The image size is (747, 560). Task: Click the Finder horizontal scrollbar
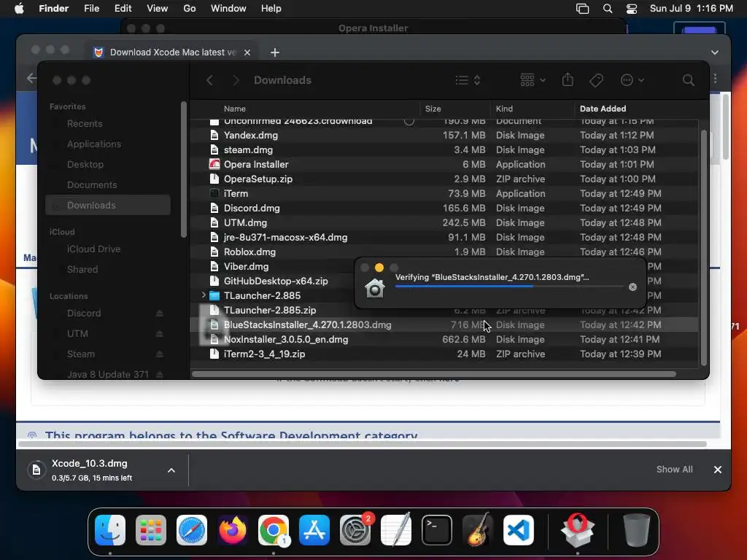click(x=433, y=374)
